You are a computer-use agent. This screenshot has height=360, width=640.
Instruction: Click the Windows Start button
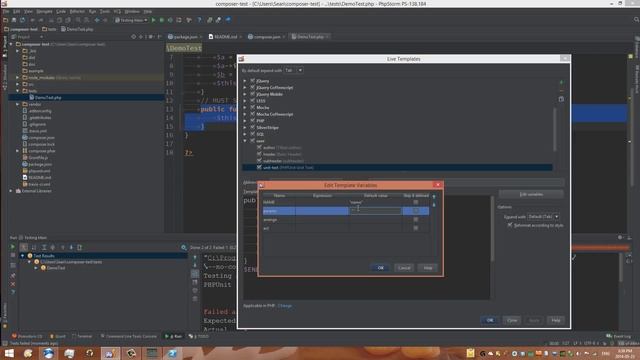pos(8,353)
